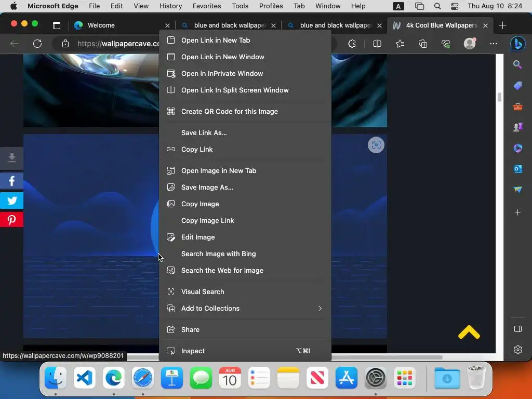Open the Favorites menu in menu bar
This screenshot has width=532, height=399.
tap(207, 6)
